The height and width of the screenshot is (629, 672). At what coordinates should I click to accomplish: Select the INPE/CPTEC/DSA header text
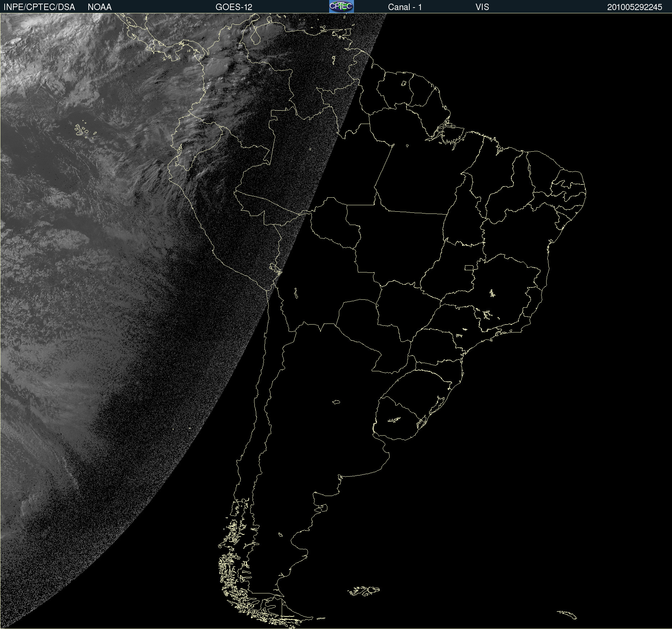click(x=39, y=7)
